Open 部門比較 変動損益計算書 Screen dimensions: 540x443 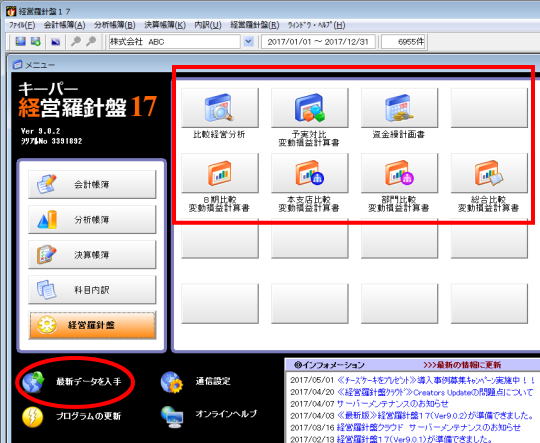coord(399,173)
